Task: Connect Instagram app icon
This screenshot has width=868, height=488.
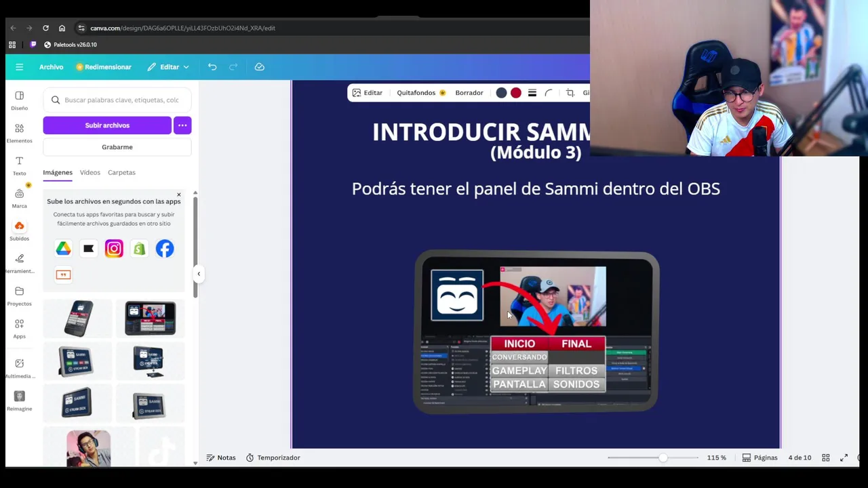Action: click(114, 249)
